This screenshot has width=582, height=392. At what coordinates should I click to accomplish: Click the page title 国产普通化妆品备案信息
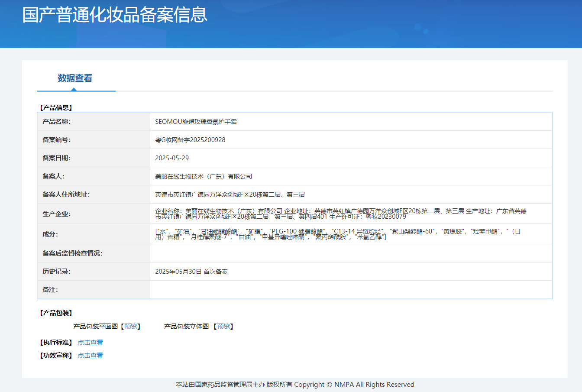[115, 14]
